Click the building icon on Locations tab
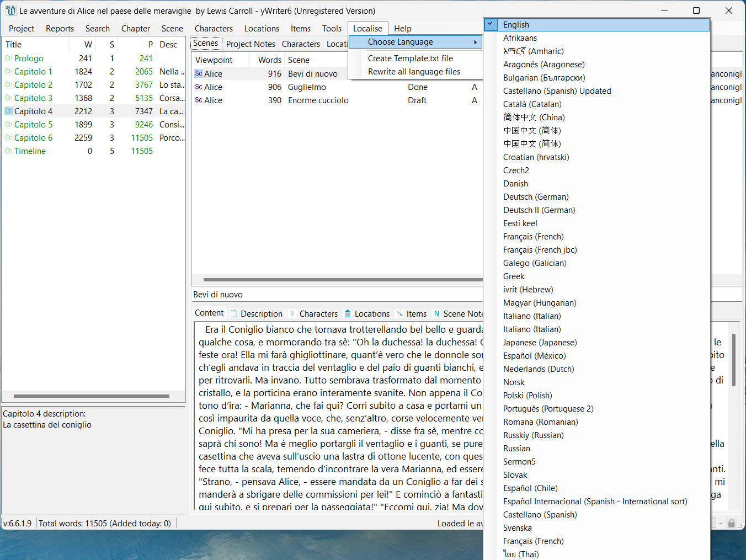746x560 pixels. click(x=348, y=314)
